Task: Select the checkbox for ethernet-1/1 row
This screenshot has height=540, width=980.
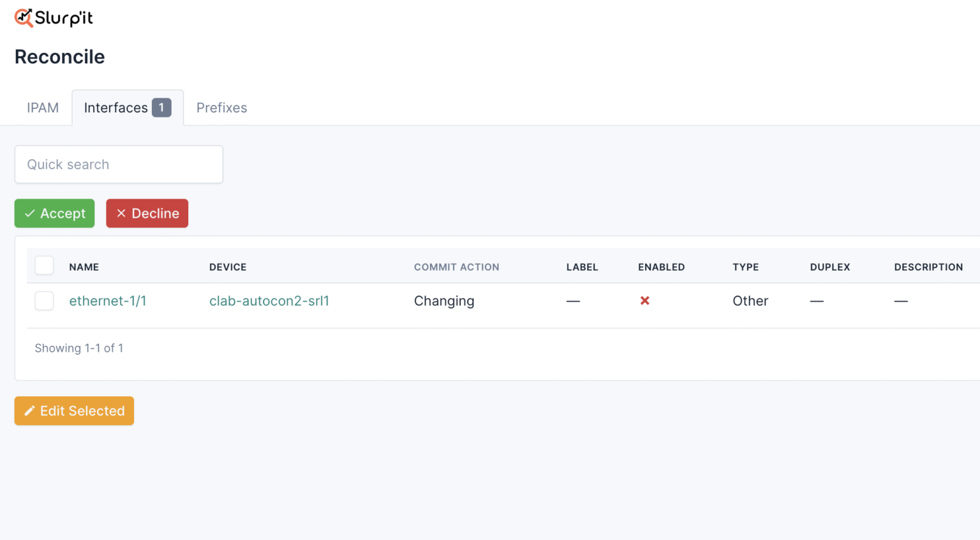Action: pyautogui.click(x=44, y=301)
